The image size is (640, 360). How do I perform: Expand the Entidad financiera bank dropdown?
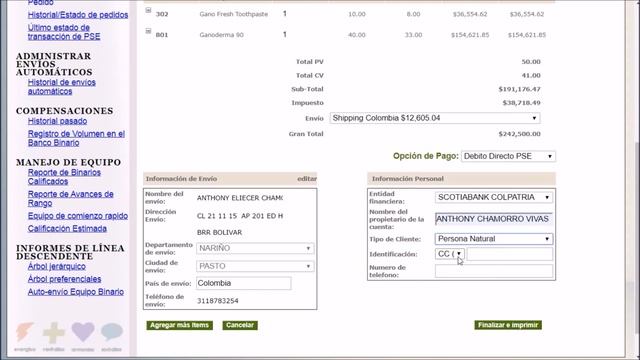point(494,197)
